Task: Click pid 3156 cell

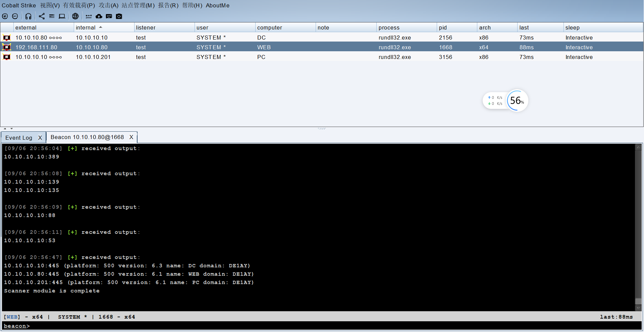Action: 445,57
